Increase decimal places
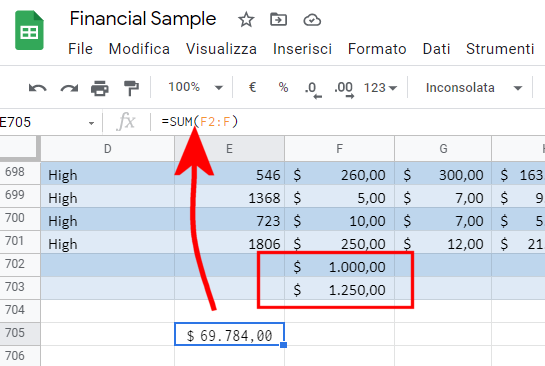545x366 pixels. [x=344, y=90]
